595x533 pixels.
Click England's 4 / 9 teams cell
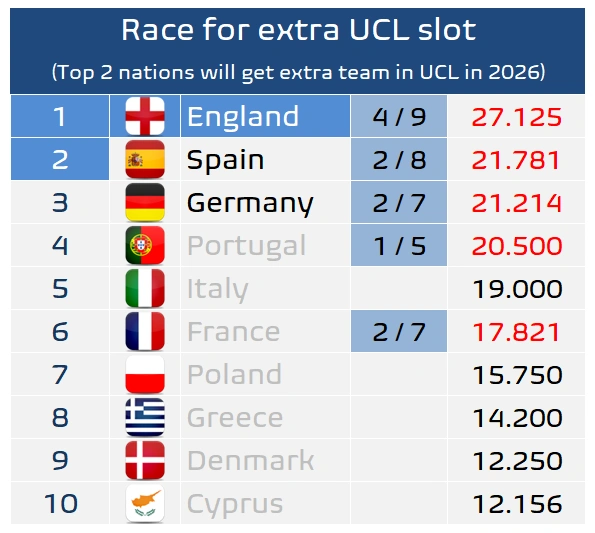click(399, 116)
